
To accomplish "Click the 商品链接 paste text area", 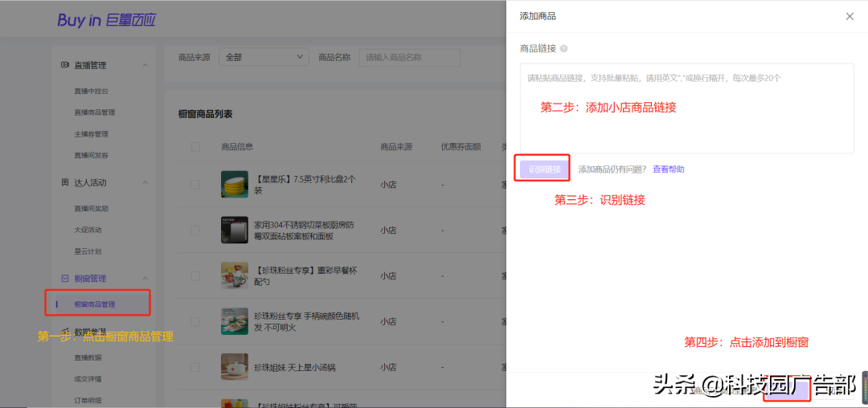I will [x=686, y=108].
